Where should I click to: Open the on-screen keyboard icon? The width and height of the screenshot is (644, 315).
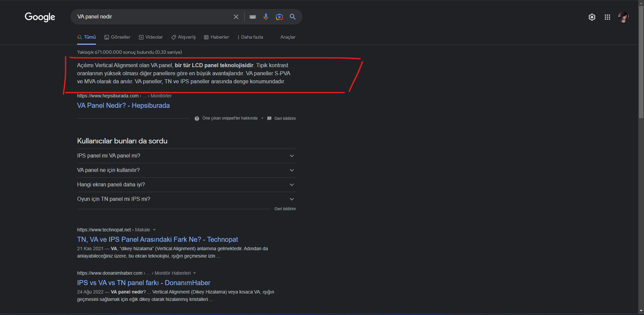click(253, 17)
